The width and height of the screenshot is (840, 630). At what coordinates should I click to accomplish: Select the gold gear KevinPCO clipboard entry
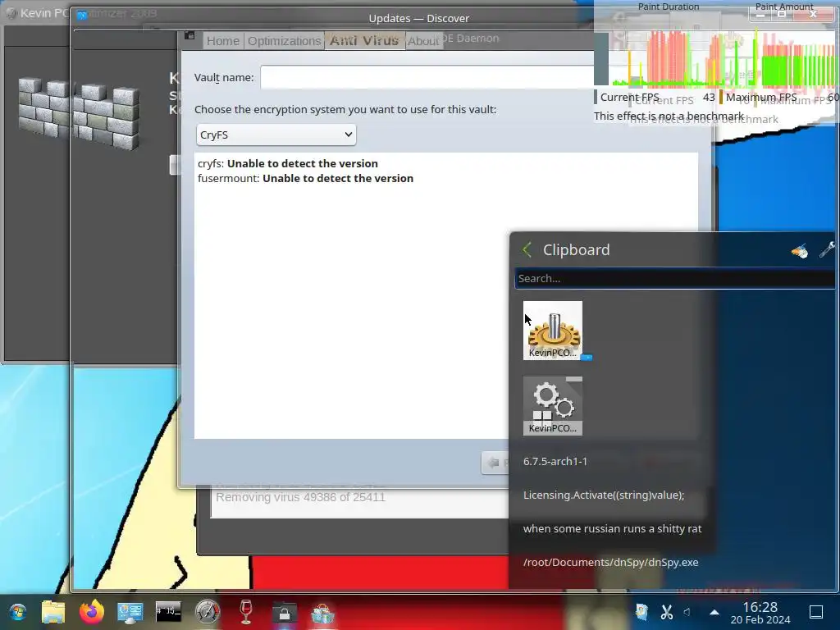[553, 330]
